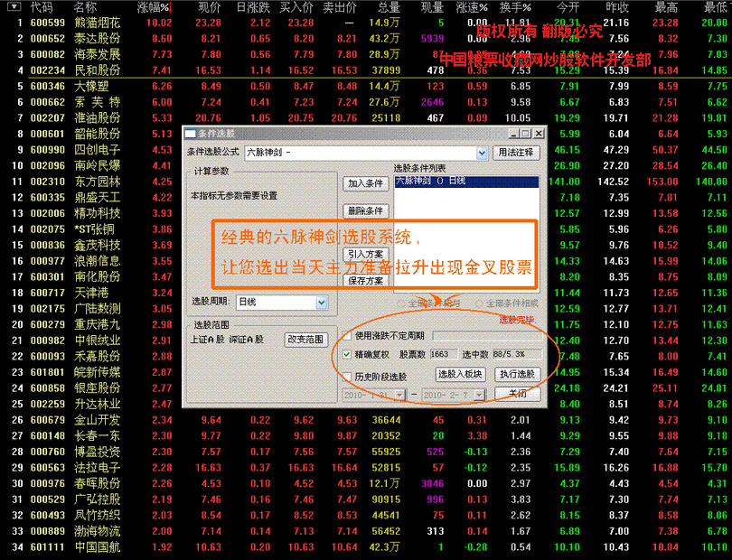Viewport: 732px width, 560px height.
Task: Sort by the 最高 column header
Action: (666, 7)
